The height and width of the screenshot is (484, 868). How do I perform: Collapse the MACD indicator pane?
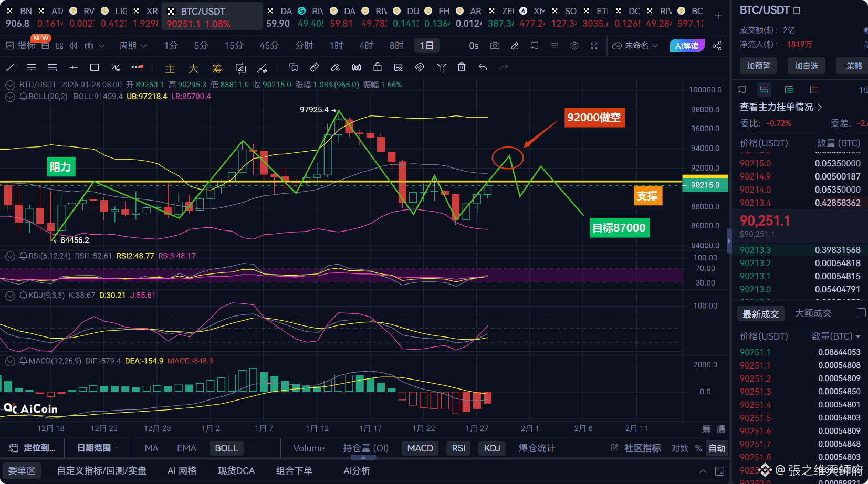pos(10,361)
